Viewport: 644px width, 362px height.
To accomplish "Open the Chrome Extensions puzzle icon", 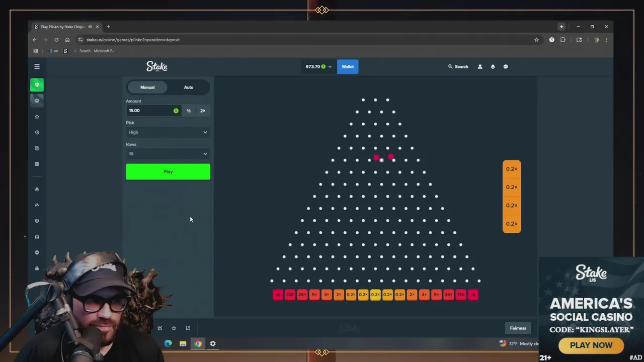I will (x=563, y=40).
